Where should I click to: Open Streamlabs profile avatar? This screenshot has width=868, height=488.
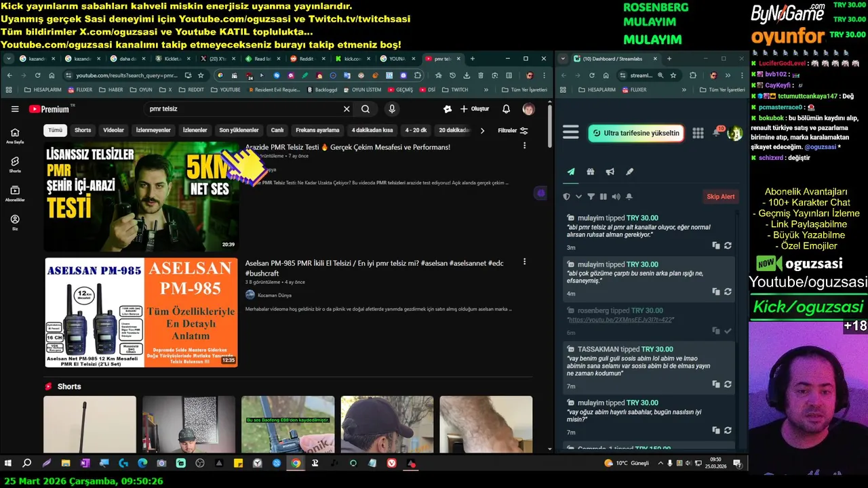pos(734,134)
